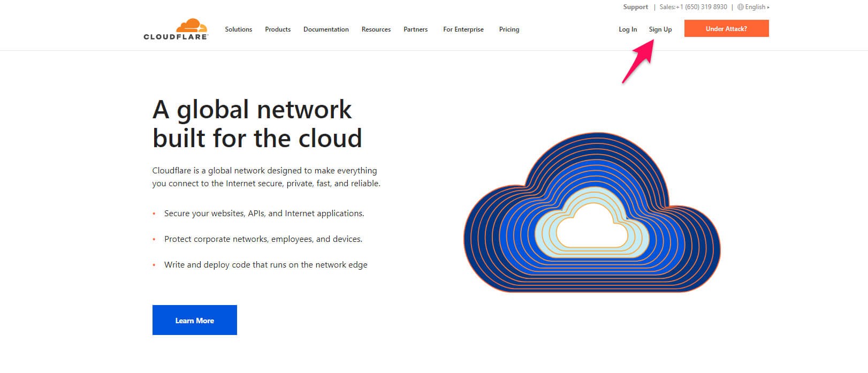This screenshot has height=373, width=868.
Task: Click the Log In link
Action: point(628,29)
